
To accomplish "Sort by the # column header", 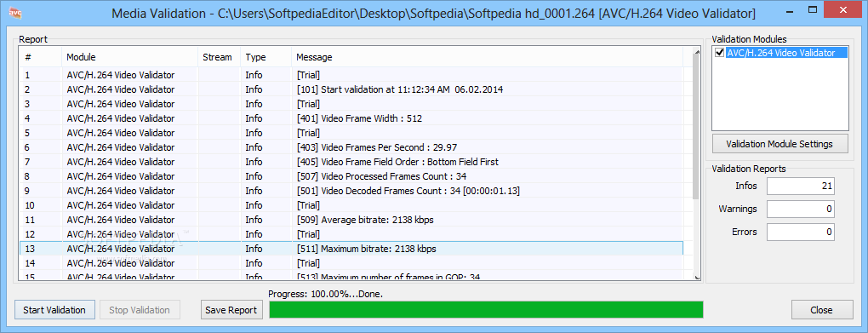I will [x=40, y=57].
